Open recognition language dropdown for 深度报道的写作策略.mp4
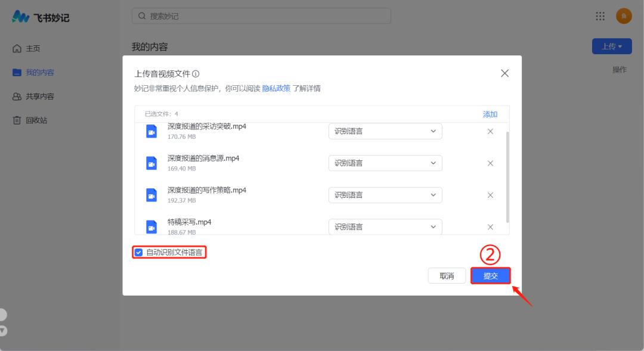Viewport: 644px width, 351px height. pos(385,195)
